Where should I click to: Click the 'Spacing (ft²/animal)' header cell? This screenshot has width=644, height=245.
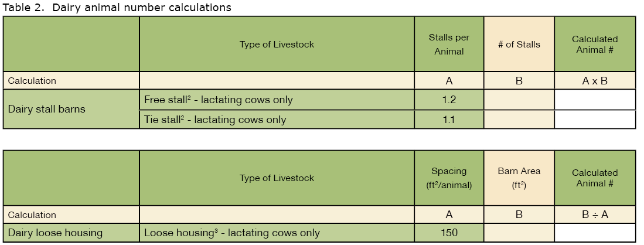pos(449,178)
